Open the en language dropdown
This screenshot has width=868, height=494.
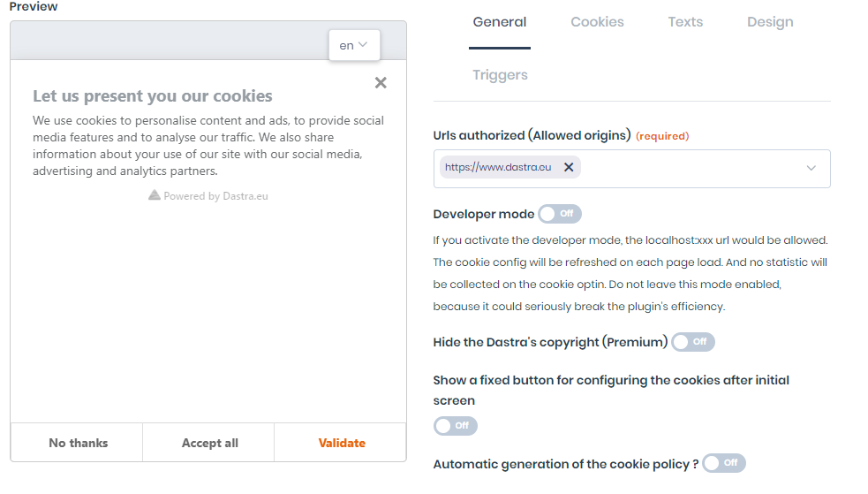[x=354, y=45]
